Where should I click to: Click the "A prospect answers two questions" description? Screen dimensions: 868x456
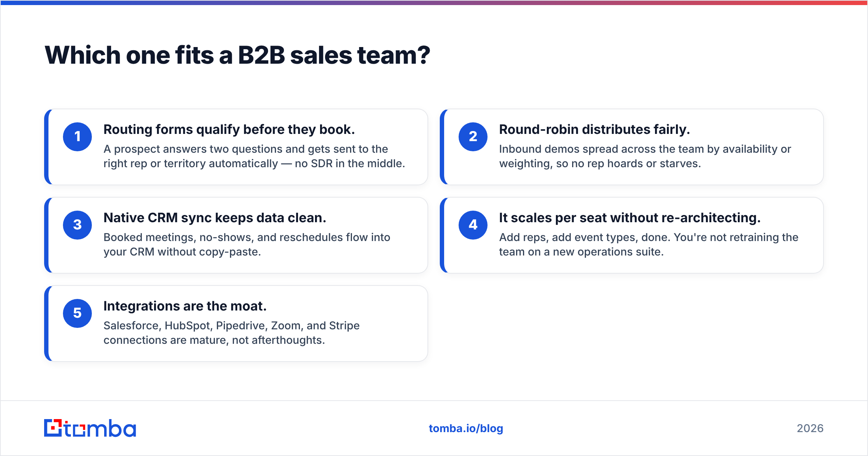254,156
